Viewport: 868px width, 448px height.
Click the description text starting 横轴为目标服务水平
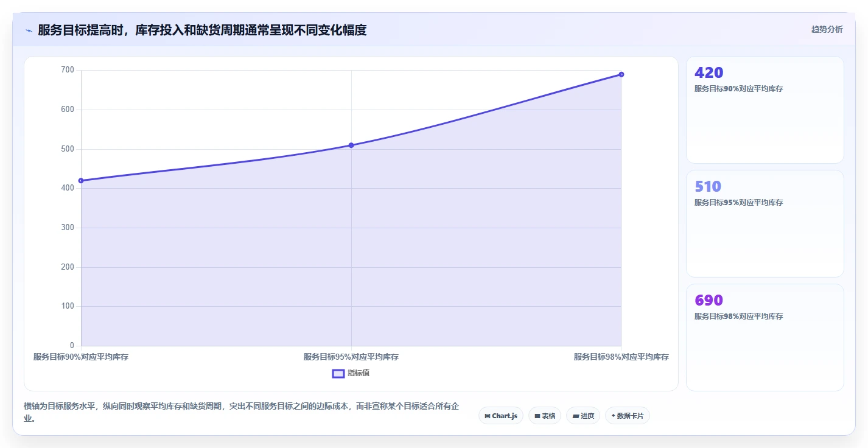point(241,412)
